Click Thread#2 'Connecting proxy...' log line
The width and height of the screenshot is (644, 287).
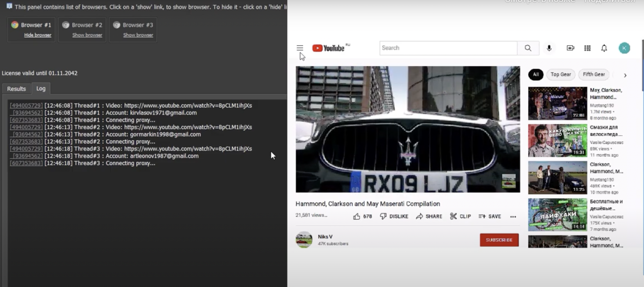click(x=82, y=142)
